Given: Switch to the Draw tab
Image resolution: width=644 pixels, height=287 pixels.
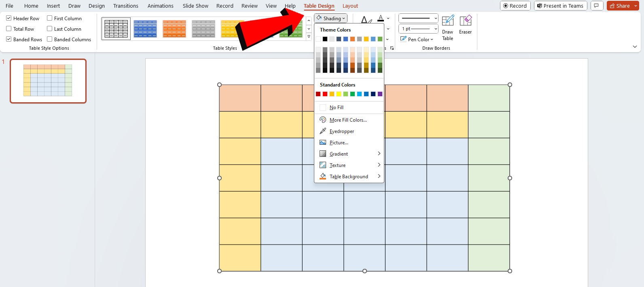Looking at the screenshot, I should tap(74, 6).
